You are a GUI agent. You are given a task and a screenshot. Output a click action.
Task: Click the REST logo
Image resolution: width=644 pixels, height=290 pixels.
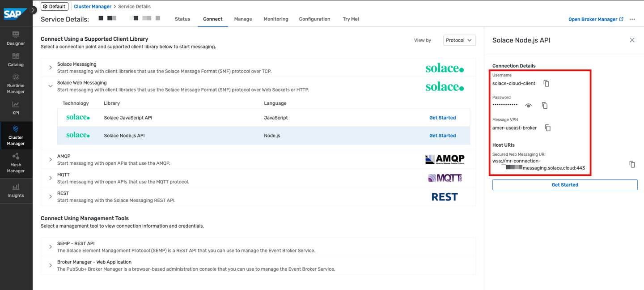click(x=445, y=197)
